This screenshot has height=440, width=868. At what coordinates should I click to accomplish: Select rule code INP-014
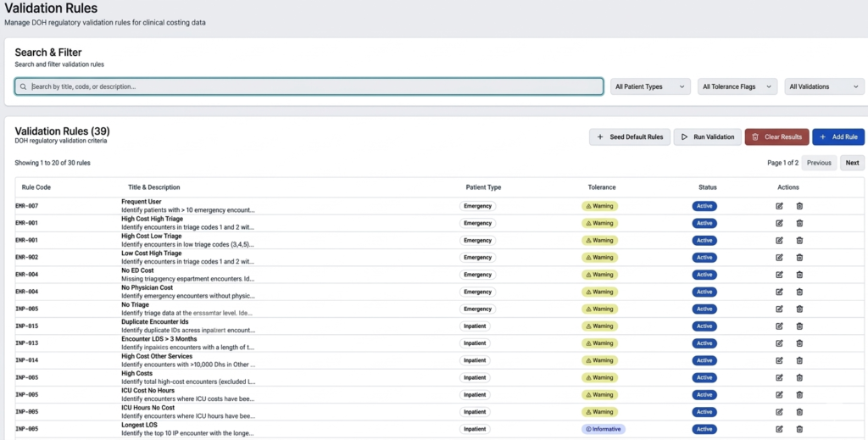[26, 360]
